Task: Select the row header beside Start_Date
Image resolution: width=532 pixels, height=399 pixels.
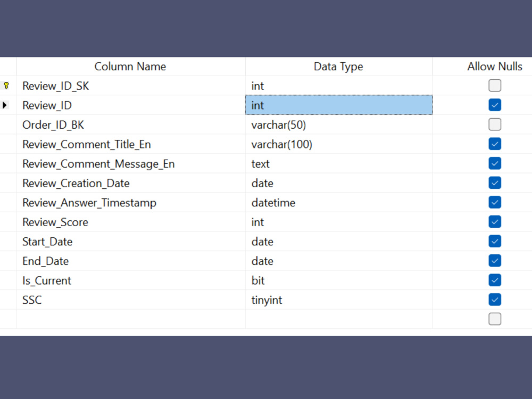Action: click(8, 242)
